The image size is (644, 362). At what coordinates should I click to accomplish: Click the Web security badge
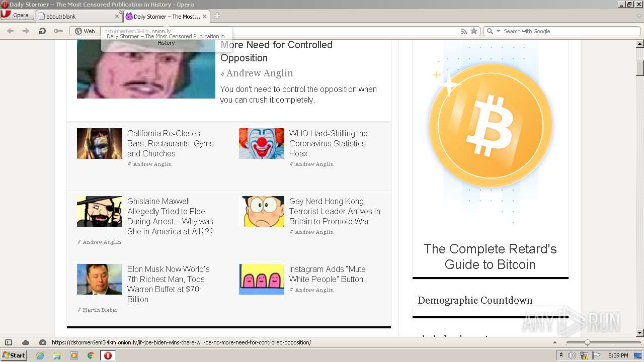[85, 31]
